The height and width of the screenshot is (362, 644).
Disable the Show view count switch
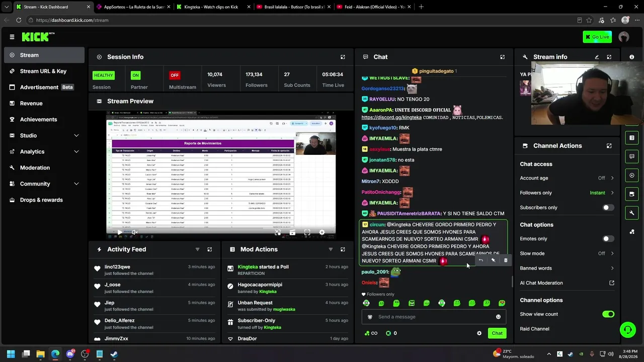(x=608, y=314)
